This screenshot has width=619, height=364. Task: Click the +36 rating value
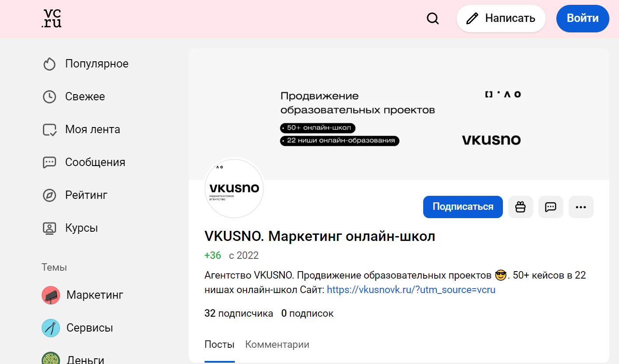coord(213,255)
